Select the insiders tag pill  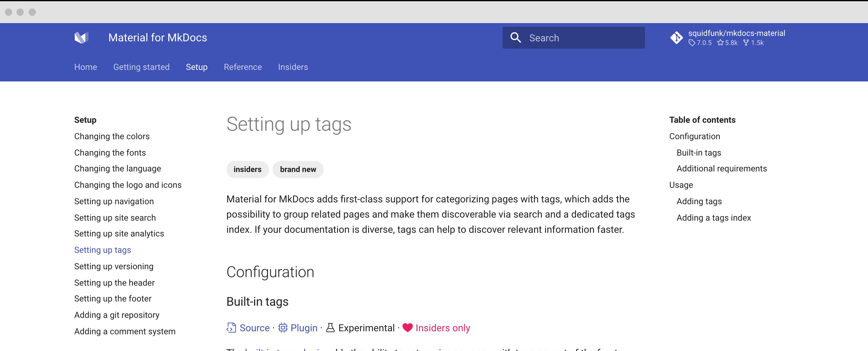247,169
